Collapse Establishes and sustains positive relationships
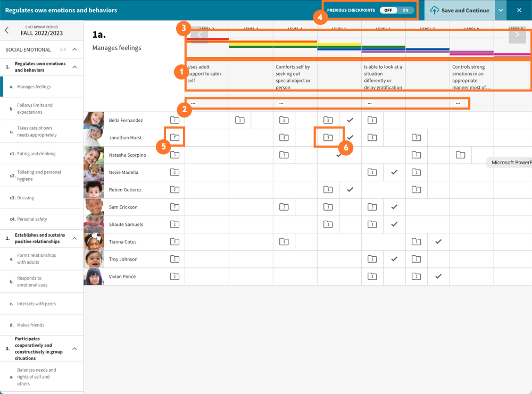This screenshot has height=394, width=532. [74, 238]
